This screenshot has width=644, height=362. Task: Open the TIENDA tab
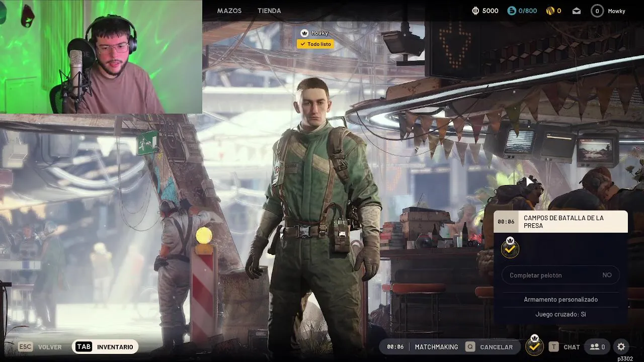point(269,11)
